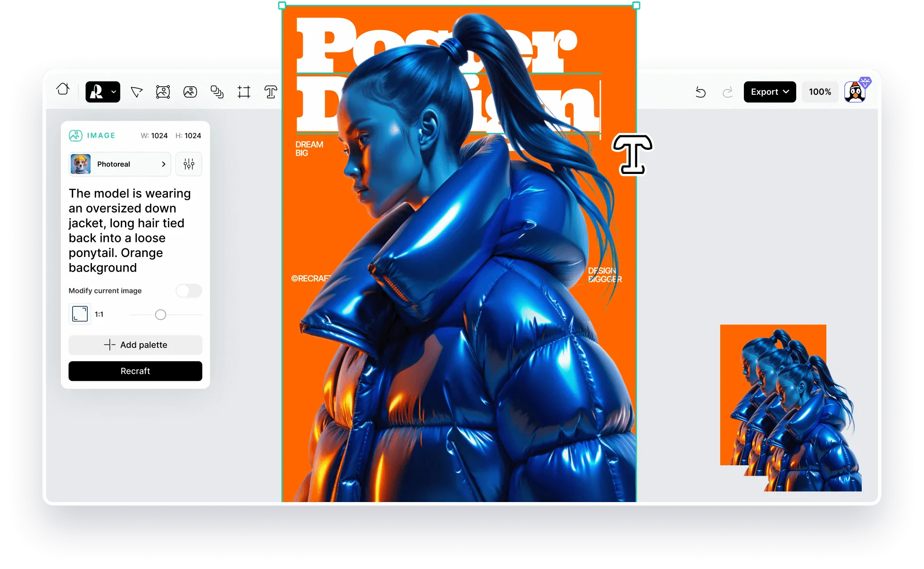This screenshot has height=569, width=924.
Task: Activate the Text tool in the toolbar
Action: 271,92
